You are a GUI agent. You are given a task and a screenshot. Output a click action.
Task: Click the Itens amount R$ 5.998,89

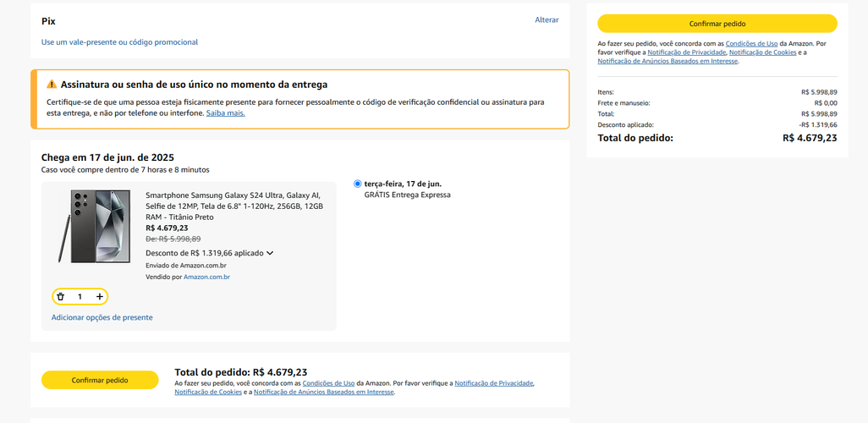coord(819,92)
